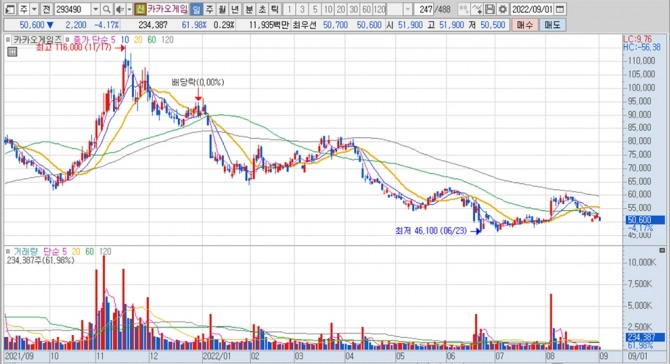Click the 2022/09/01 date input field
Image resolution: width=670 pixels, height=364 pixels.
[532, 9]
